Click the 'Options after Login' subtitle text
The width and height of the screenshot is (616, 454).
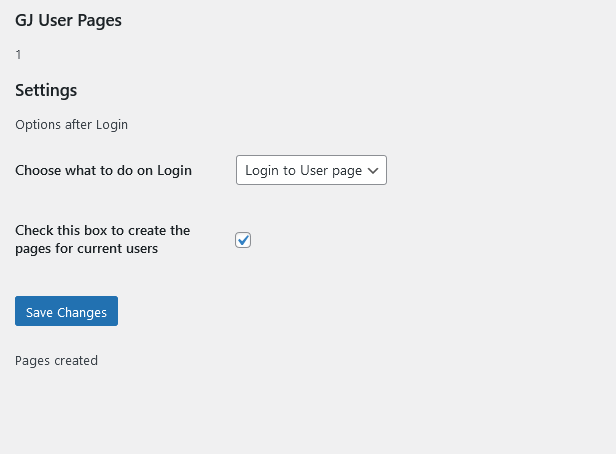72,125
